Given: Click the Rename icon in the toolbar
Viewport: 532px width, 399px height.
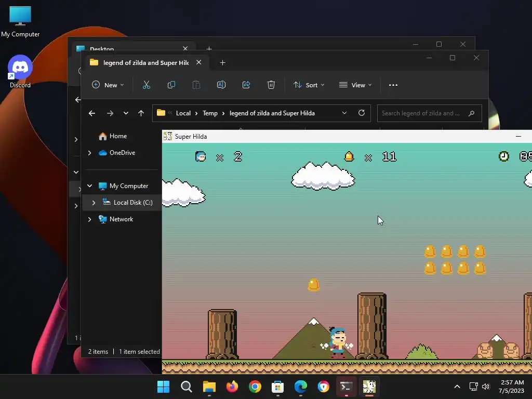Looking at the screenshot, I should (x=221, y=85).
